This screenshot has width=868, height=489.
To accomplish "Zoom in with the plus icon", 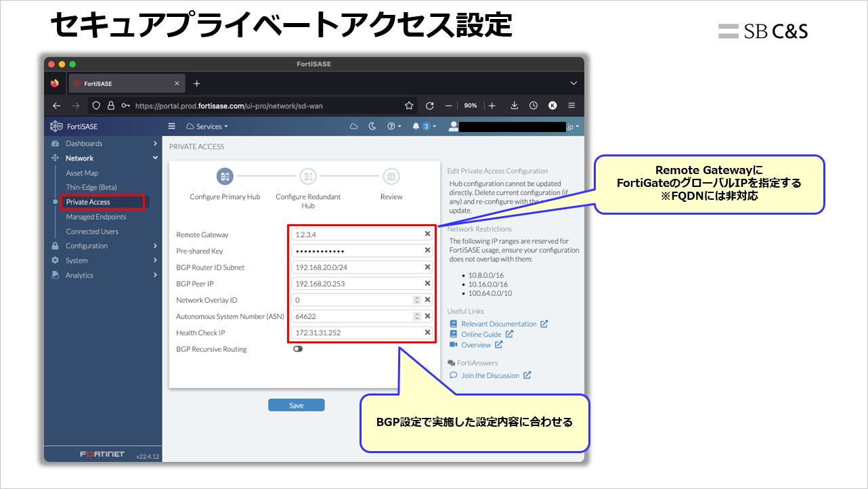I will (x=492, y=106).
